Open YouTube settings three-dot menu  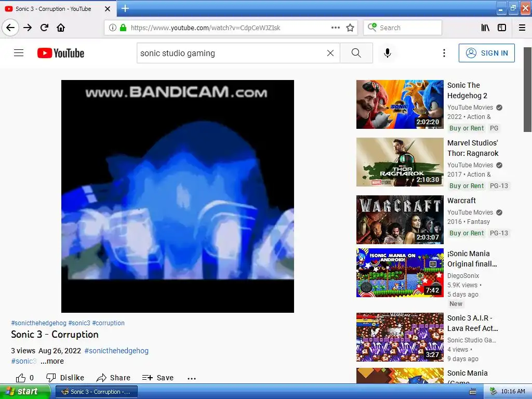tap(444, 53)
